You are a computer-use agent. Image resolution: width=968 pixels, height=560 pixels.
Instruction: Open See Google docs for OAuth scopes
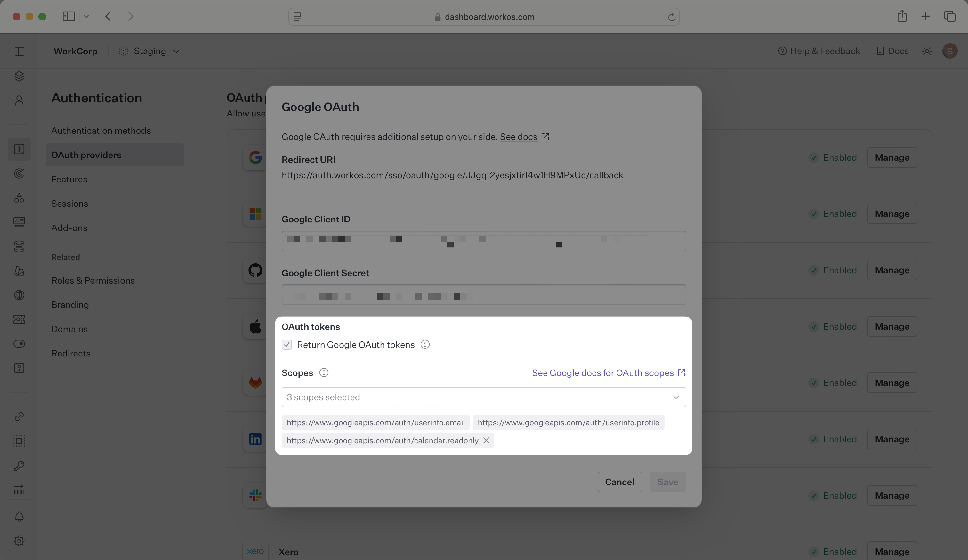[602, 372]
